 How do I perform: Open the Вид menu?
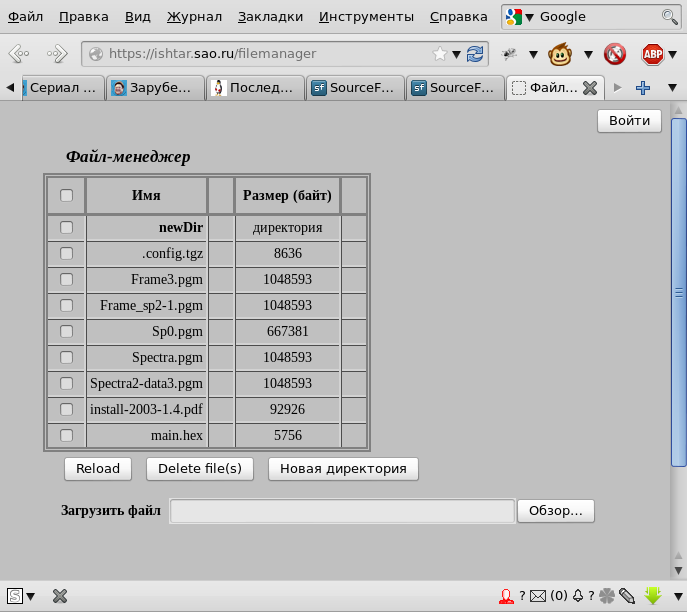tap(138, 17)
